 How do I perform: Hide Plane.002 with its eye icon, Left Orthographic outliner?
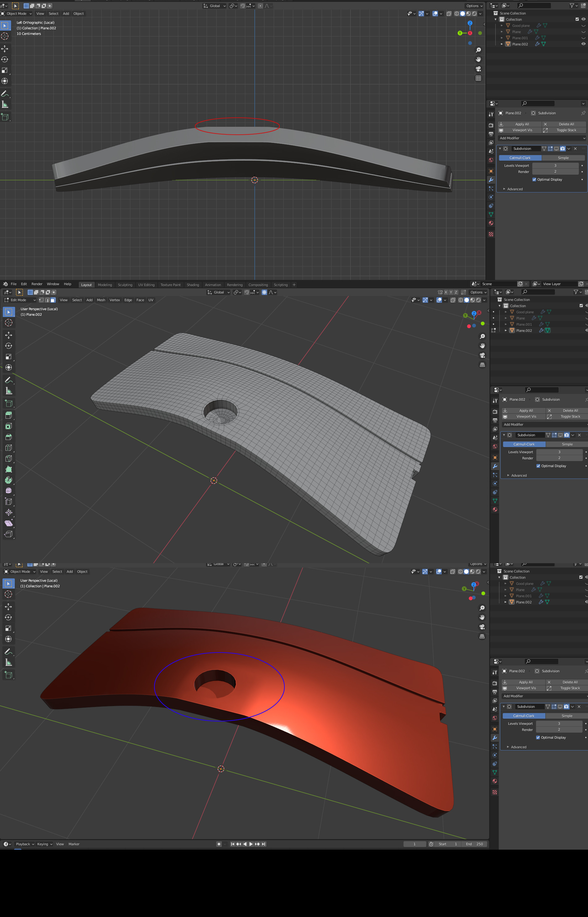point(583,44)
